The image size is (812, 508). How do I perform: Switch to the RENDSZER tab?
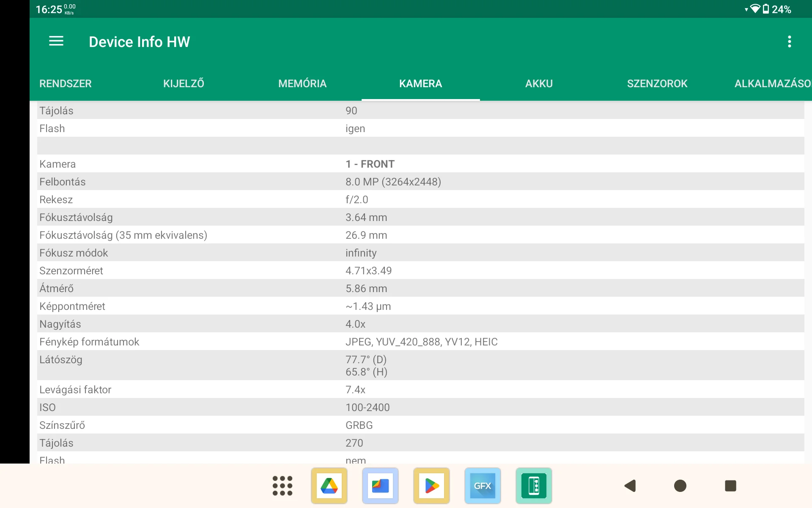66,83
